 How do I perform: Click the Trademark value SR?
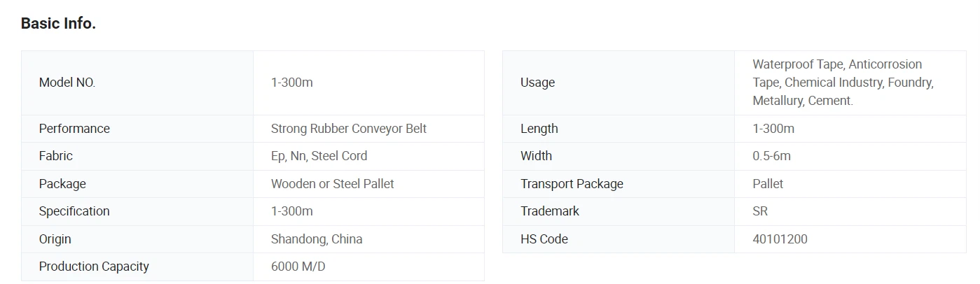coord(760,211)
